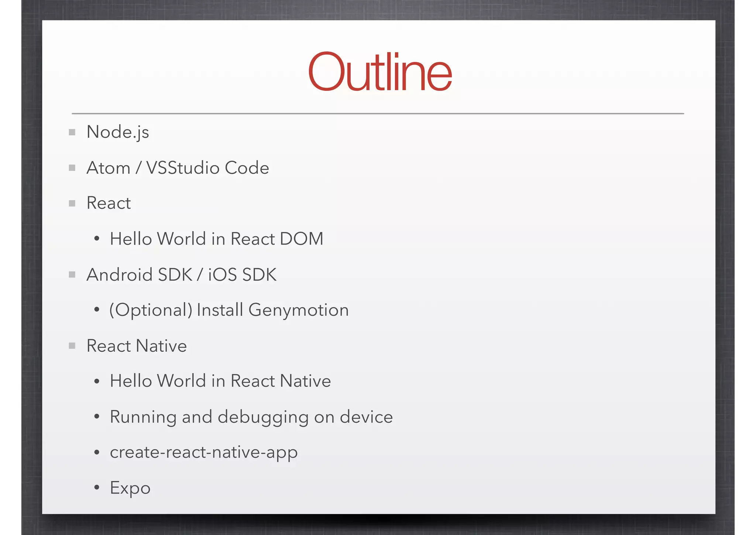Click square bullet beside React Native
The width and height of the screenshot is (756, 535).
point(72,346)
